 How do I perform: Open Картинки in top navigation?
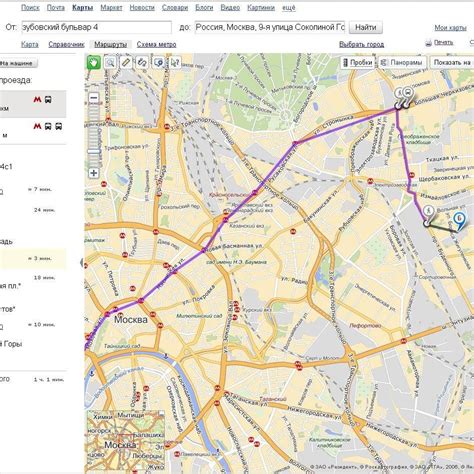pos(261,8)
